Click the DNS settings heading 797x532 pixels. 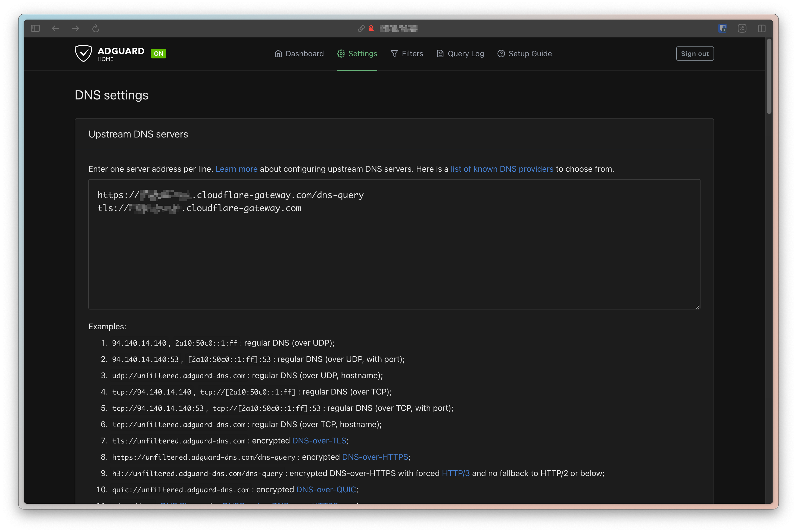click(x=111, y=95)
